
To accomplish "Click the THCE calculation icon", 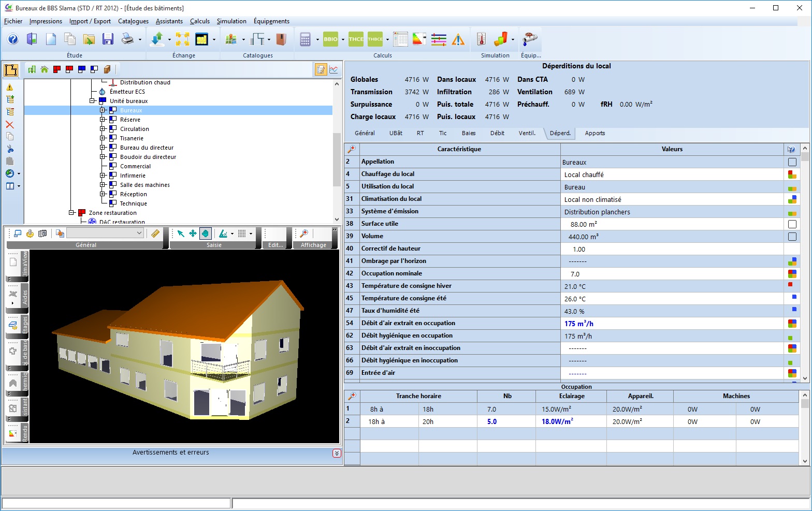I will tap(356, 39).
